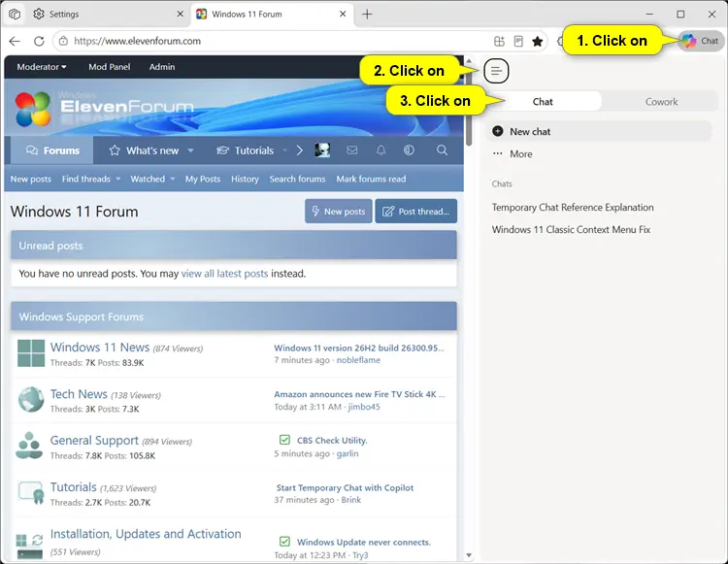Viewport: 728px width, 564px height.
Task: Click the forum style chooser icon
Action: (409, 150)
